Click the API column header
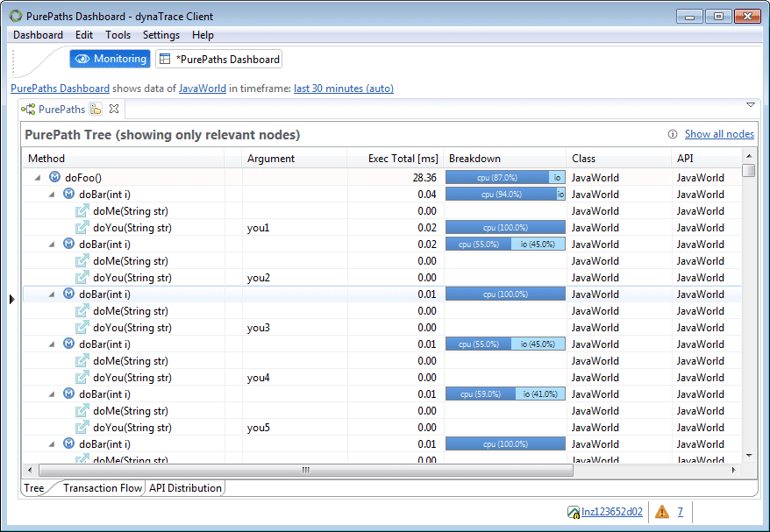The height and width of the screenshot is (532, 770). 706,159
